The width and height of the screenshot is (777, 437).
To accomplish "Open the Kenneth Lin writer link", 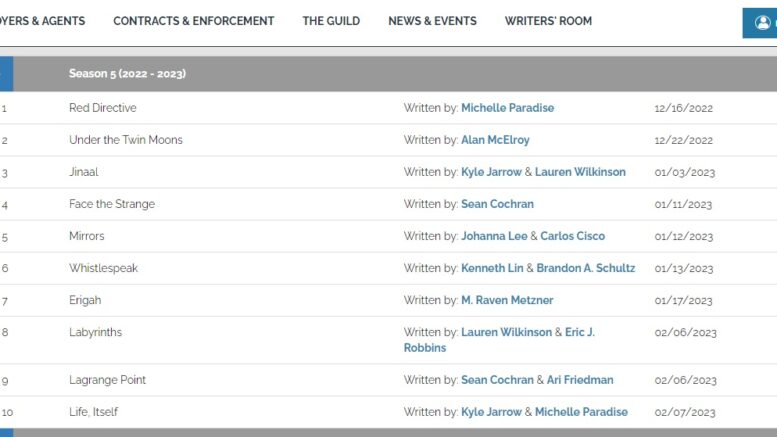I will pos(492,268).
